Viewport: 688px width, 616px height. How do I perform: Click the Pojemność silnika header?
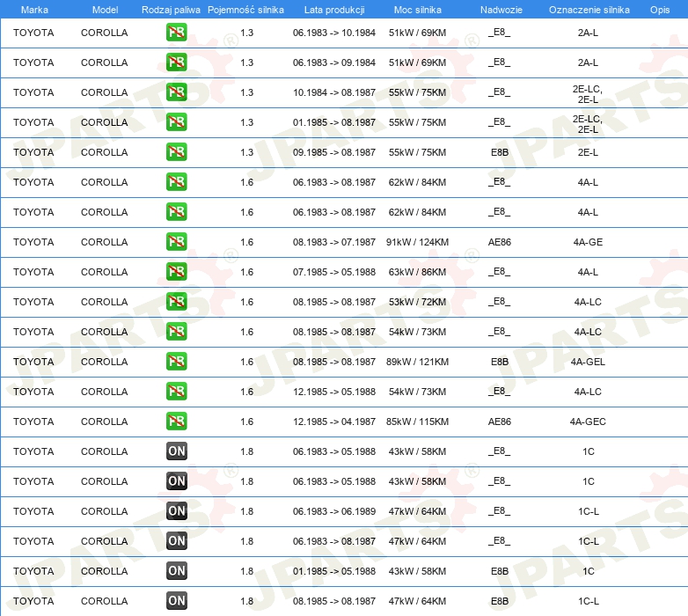pyautogui.click(x=245, y=10)
